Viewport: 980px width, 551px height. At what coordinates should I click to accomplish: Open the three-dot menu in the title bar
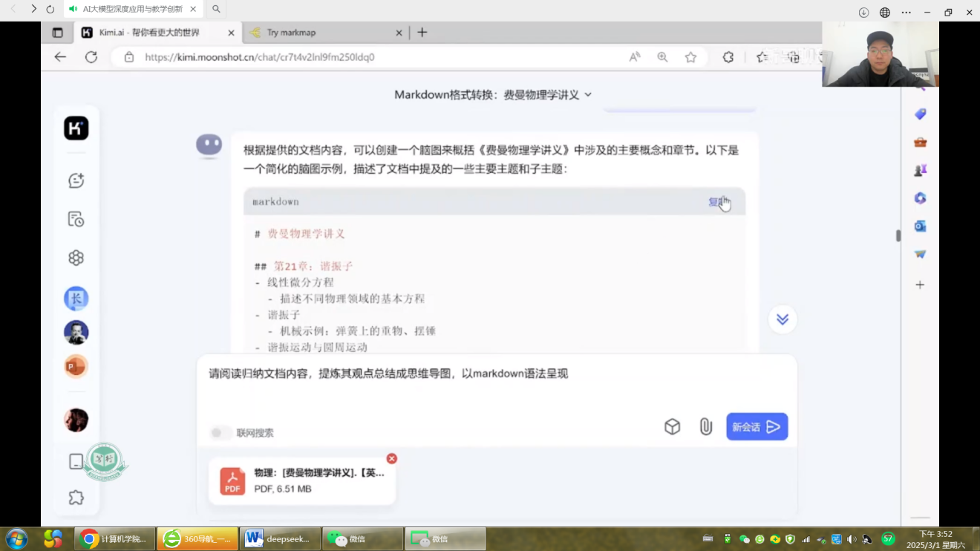pos(906,13)
